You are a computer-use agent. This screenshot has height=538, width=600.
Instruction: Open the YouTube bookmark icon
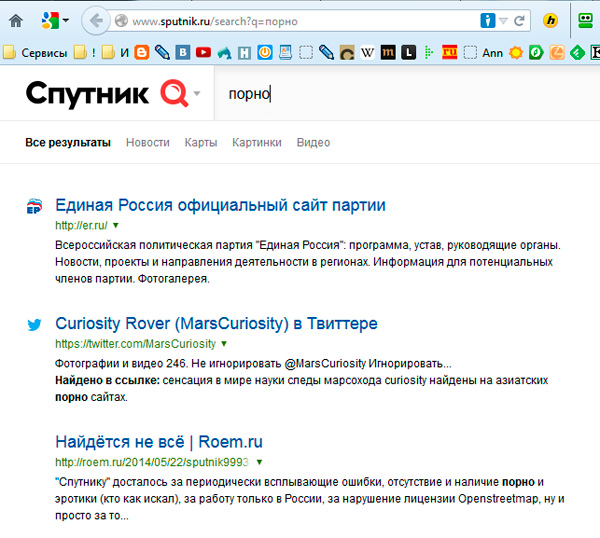(203, 52)
